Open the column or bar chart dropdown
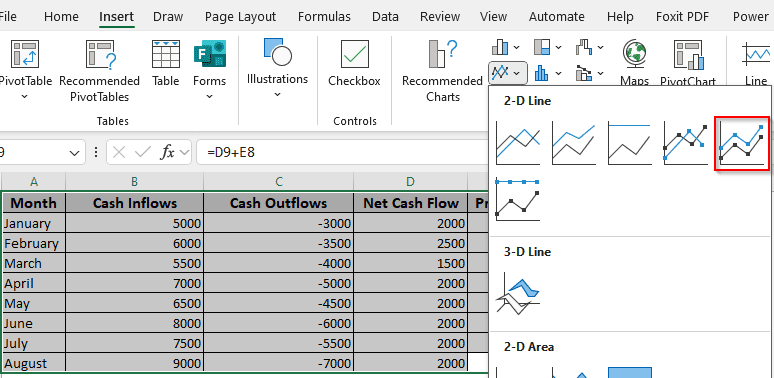The height and width of the screenshot is (378, 774). (506, 47)
